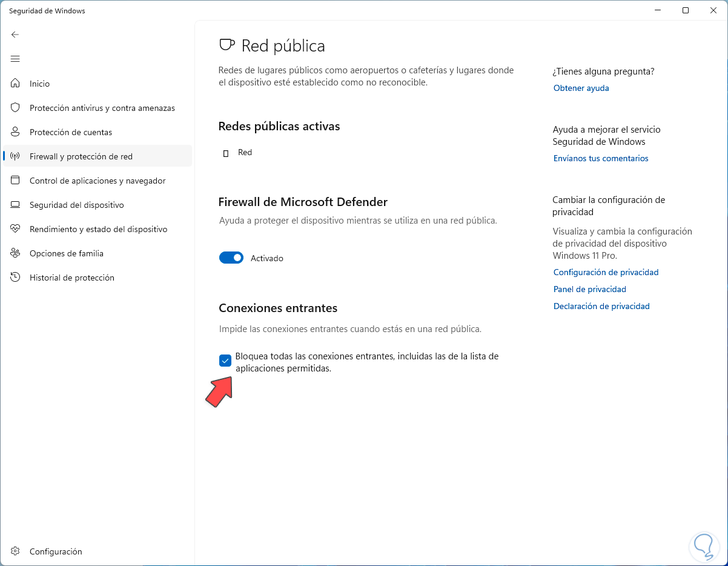Open Control de aplicaciones y navegador
728x566 pixels.
[98, 181]
